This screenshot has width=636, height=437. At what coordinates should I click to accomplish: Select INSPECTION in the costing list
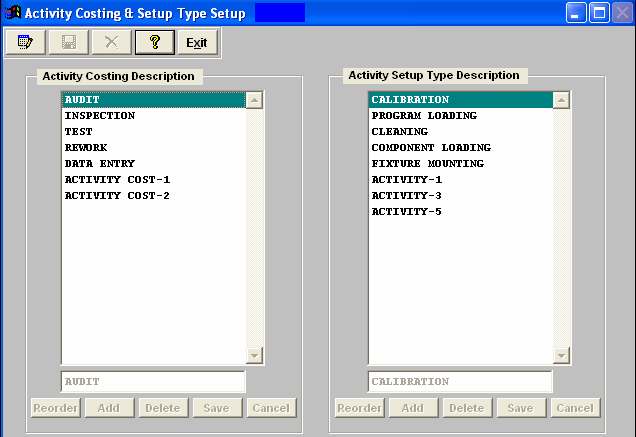pos(154,116)
